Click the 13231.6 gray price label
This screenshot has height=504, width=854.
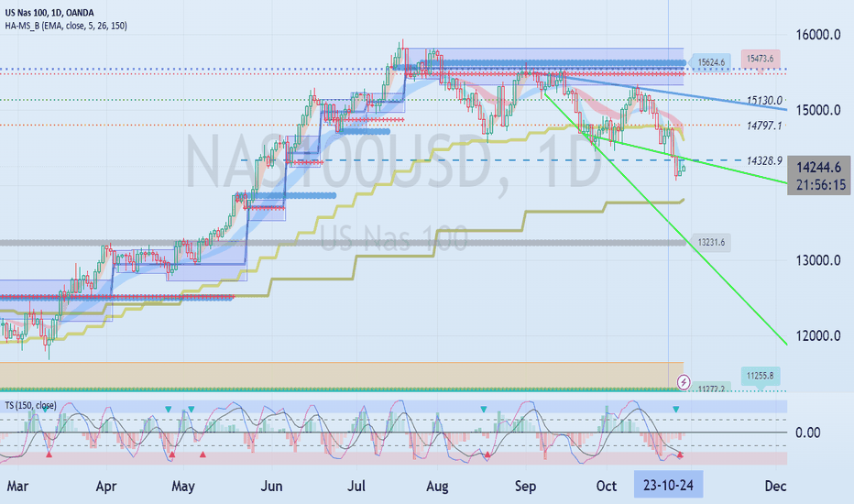point(711,243)
